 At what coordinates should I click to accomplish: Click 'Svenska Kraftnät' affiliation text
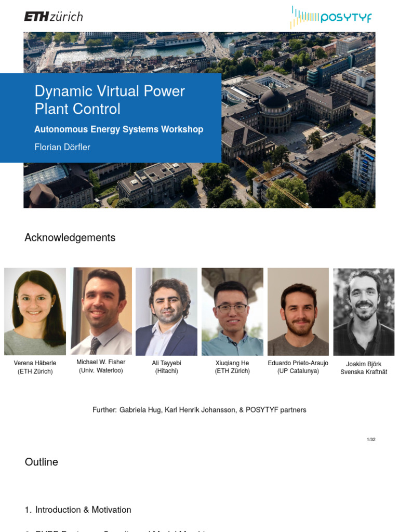(x=364, y=372)
